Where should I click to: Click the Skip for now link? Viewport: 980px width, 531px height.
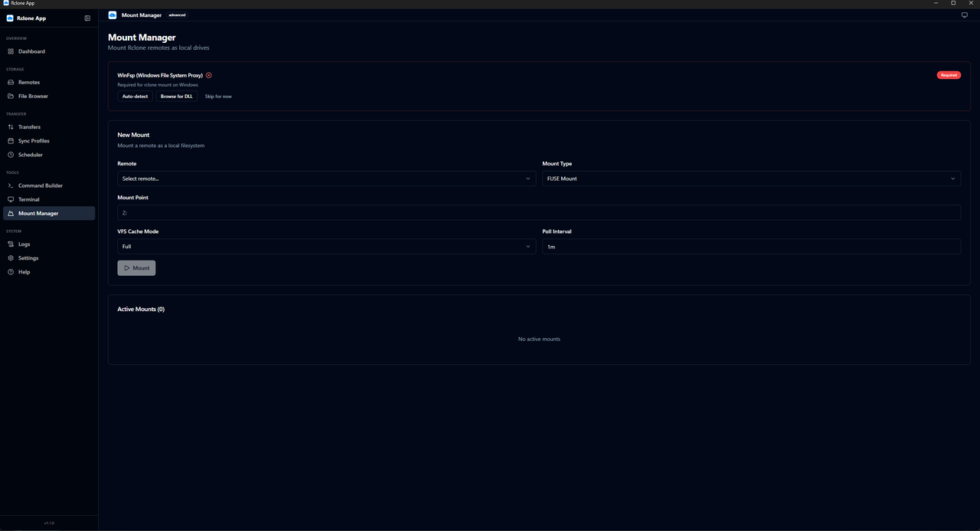(218, 97)
